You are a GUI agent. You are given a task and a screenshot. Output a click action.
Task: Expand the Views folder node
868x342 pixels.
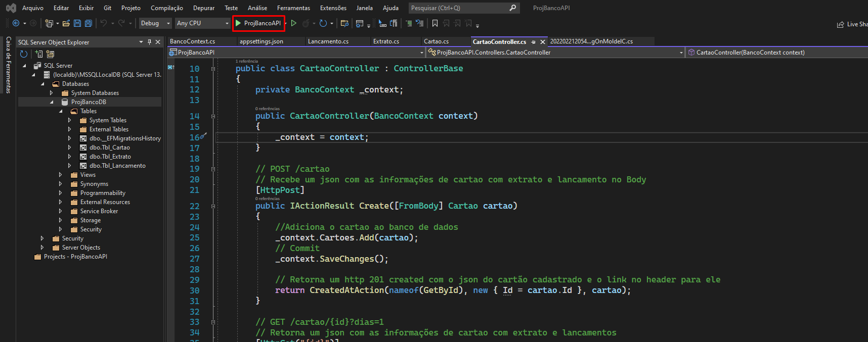60,175
